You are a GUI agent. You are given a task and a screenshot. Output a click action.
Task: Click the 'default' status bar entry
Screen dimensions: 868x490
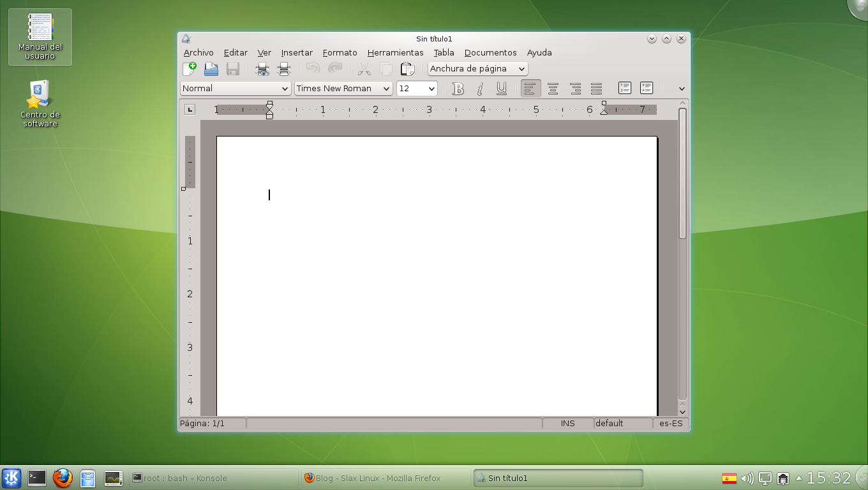click(623, 423)
